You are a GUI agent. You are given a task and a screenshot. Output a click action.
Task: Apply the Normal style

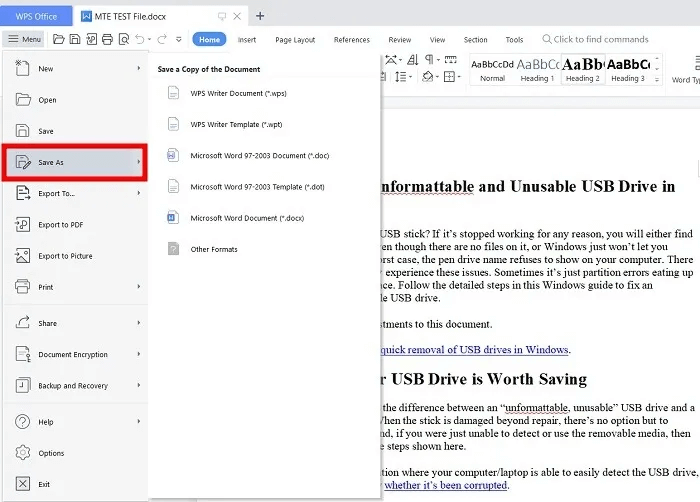tap(492, 70)
